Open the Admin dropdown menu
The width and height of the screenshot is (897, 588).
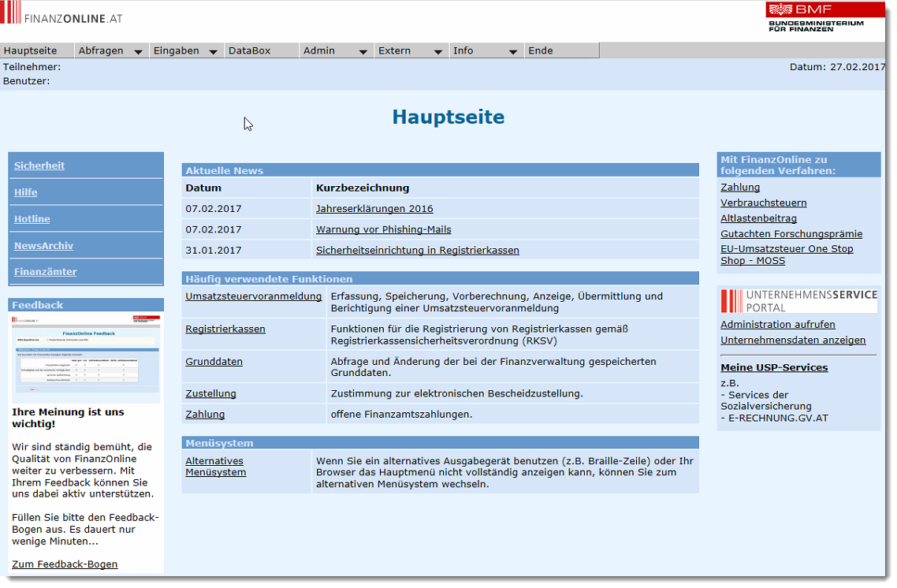[x=363, y=51]
